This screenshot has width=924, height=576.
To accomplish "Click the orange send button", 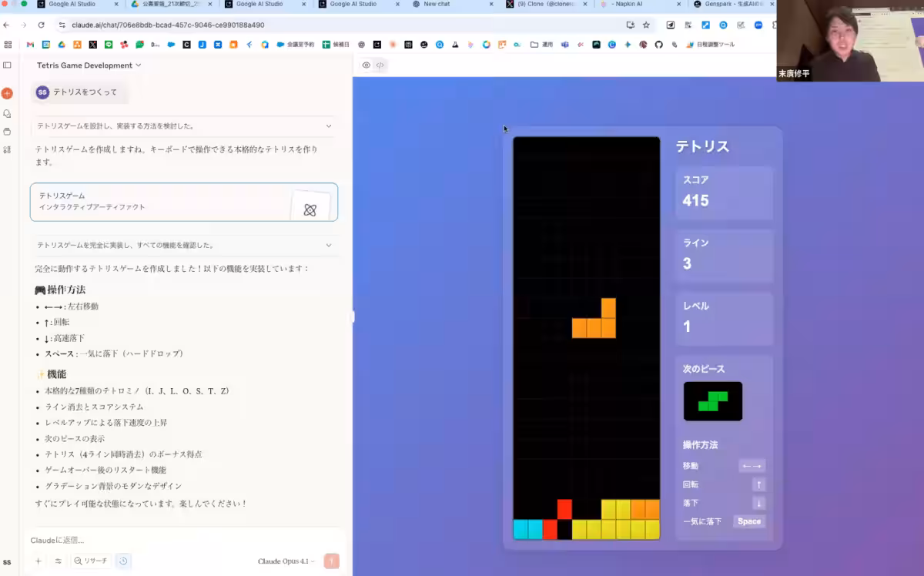I will [x=331, y=561].
